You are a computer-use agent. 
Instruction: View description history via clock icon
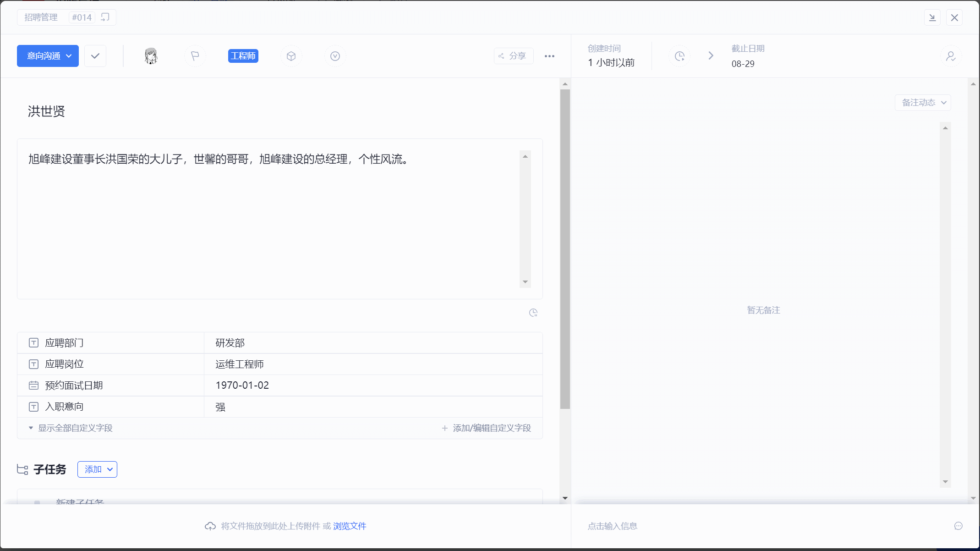point(533,312)
